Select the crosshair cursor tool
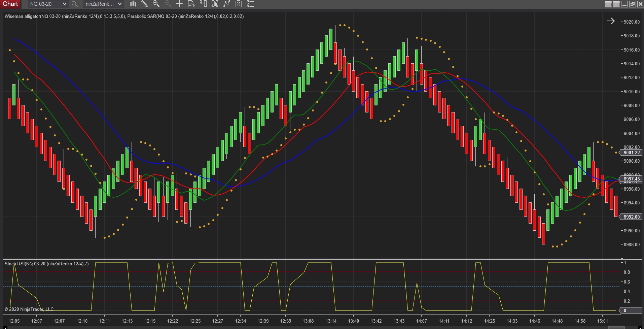This screenshot has width=644, height=329. 179,4
